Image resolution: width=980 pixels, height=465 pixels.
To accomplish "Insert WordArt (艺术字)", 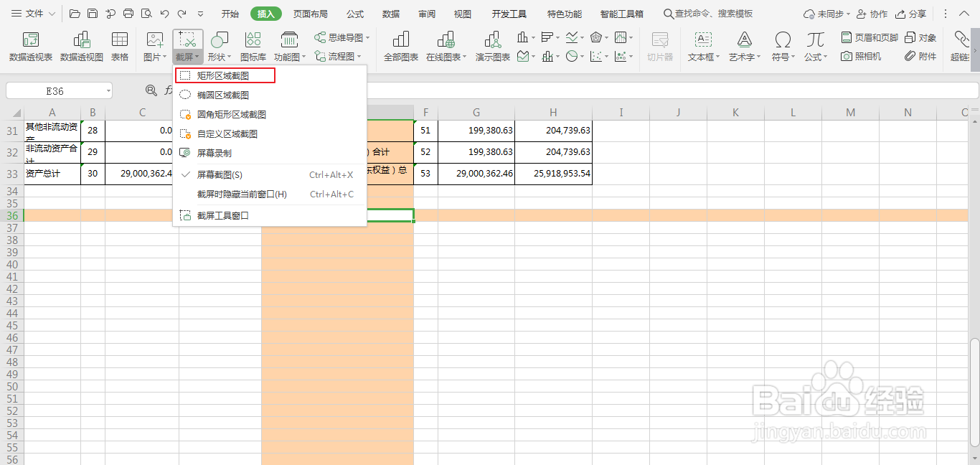I will click(x=745, y=46).
